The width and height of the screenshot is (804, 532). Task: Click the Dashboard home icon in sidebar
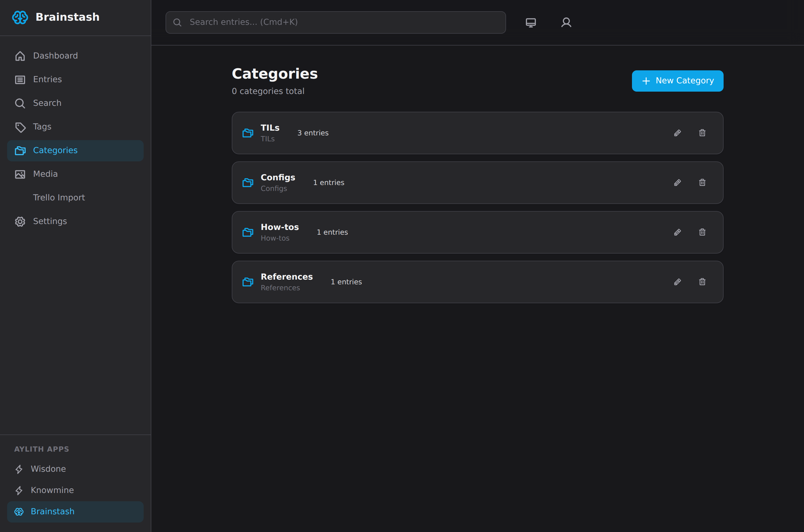[x=20, y=56]
